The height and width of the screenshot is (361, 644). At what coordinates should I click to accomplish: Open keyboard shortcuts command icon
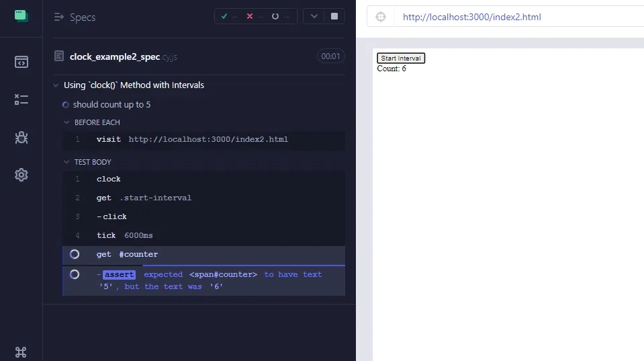point(21,352)
